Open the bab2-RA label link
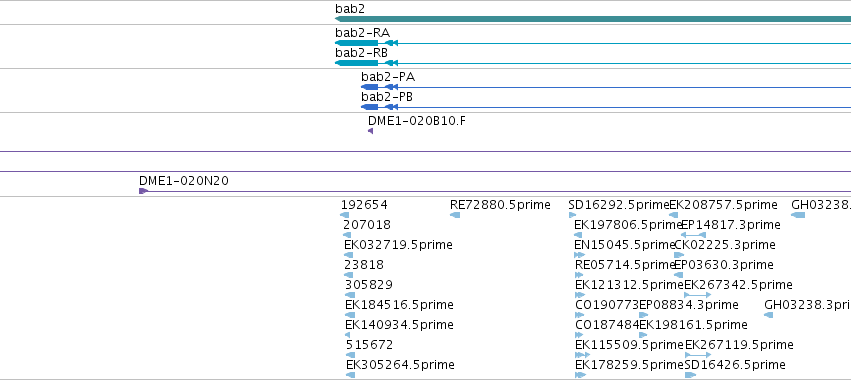The image size is (851, 380). [x=363, y=33]
